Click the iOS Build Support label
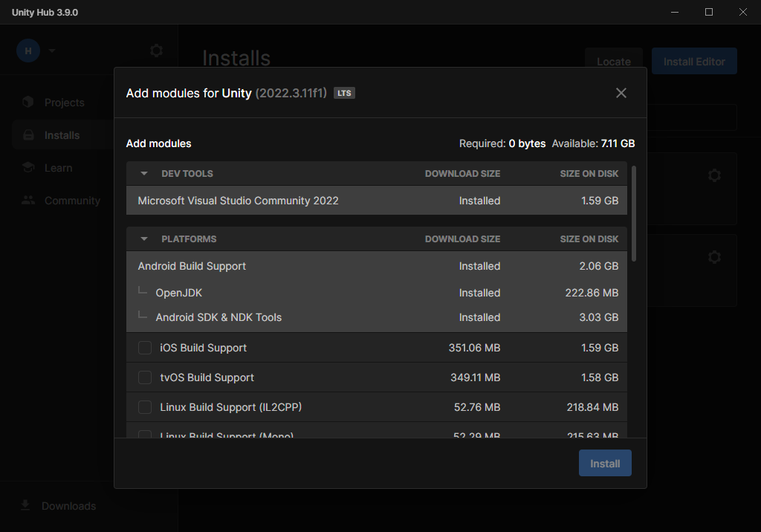The width and height of the screenshot is (761, 532). coord(204,348)
